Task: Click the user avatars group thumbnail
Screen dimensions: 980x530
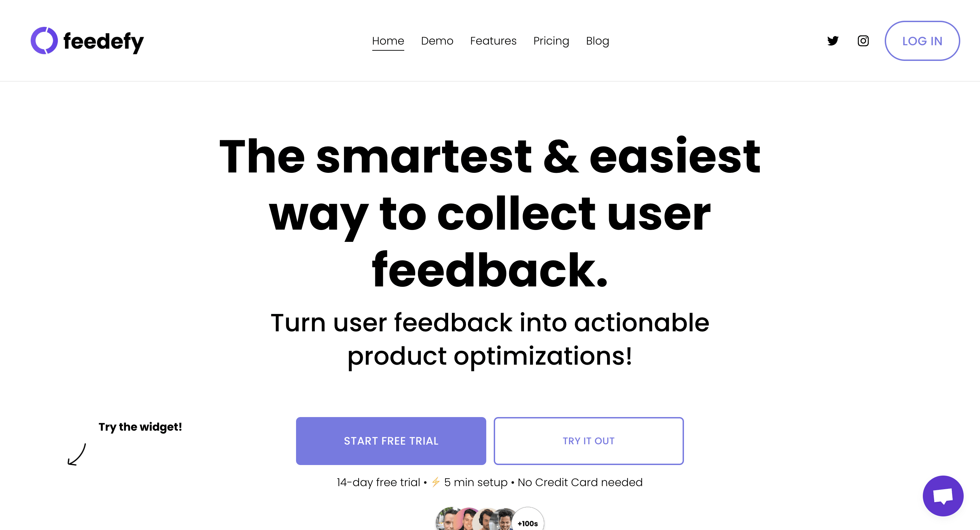Action: (x=489, y=518)
